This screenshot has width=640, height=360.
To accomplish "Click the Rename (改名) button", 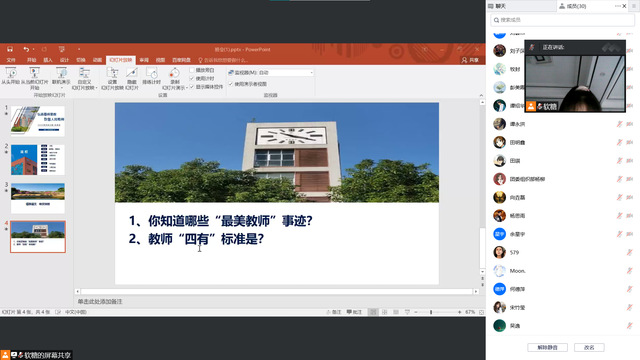I will pyautogui.click(x=589, y=347).
